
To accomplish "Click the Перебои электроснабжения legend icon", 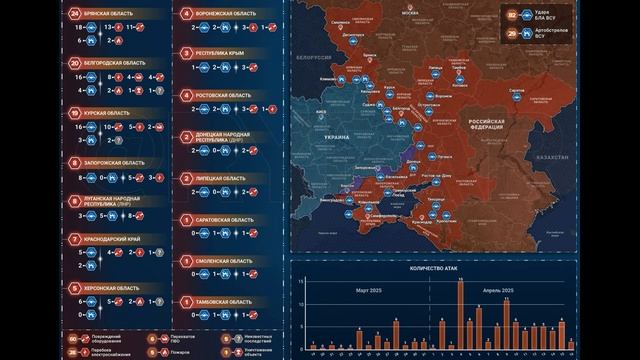I will (85, 352).
